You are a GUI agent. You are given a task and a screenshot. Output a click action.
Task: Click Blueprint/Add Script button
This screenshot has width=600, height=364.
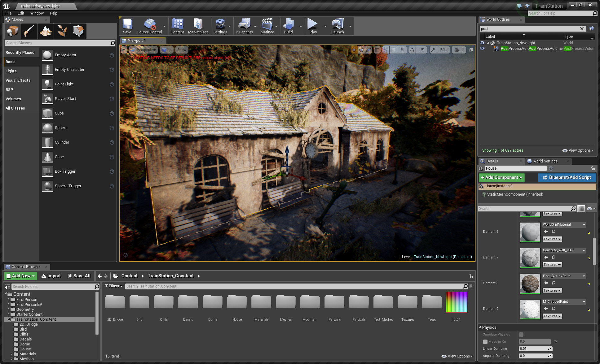(x=565, y=177)
